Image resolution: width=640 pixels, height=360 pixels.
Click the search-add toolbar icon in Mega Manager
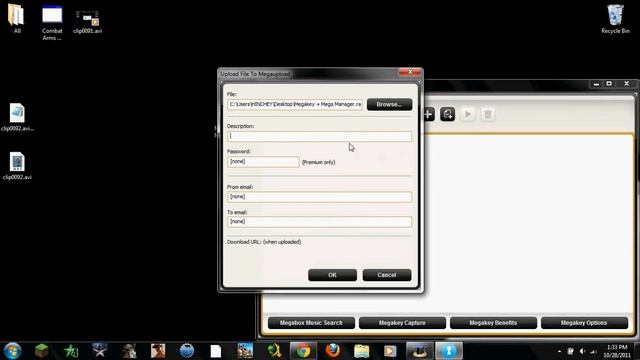[448, 114]
